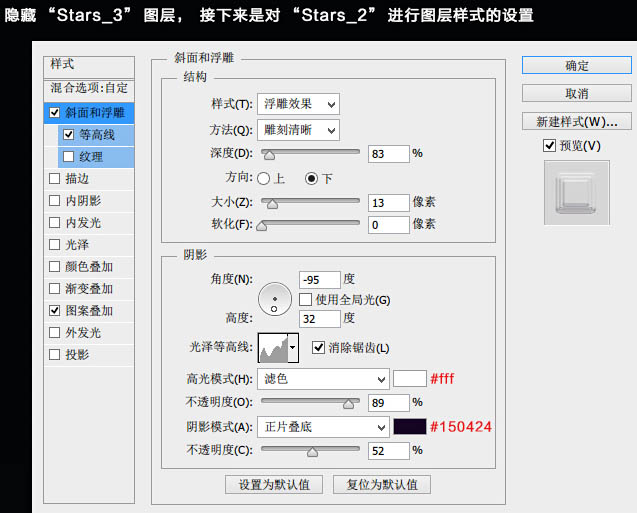Click shadow opacity field showing 52
637x513 pixels.
[x=388, y=451]
